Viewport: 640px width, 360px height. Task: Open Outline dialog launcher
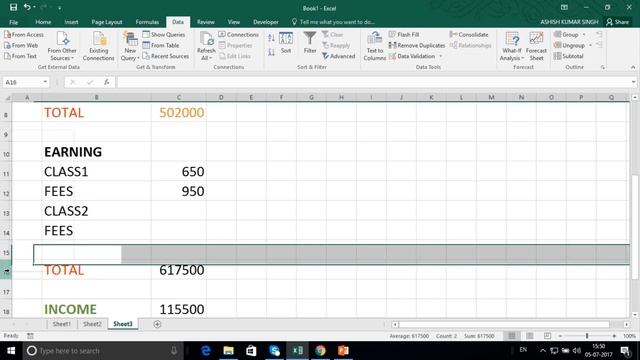click(x=602, y=67)
